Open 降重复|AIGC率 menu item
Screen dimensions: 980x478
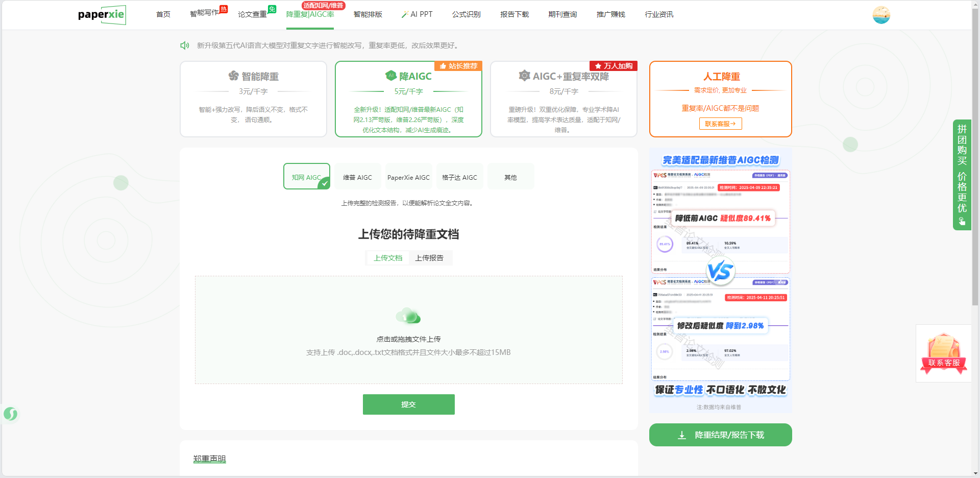point(310,14)
